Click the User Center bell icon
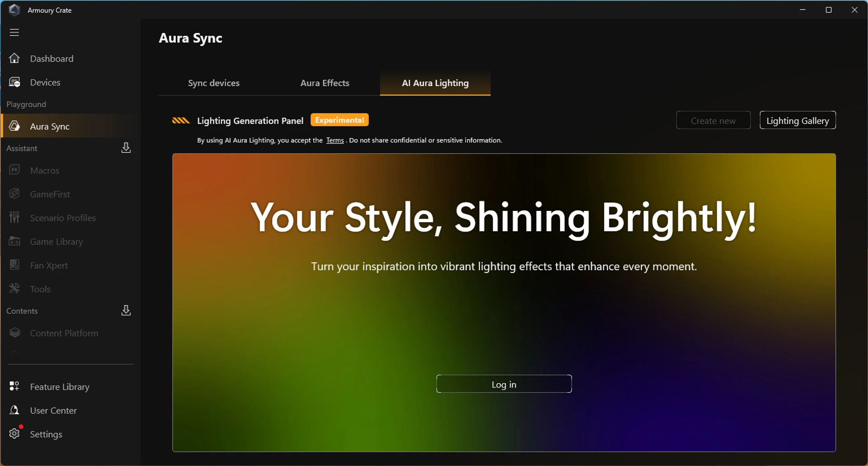The width and height of the screenshot is (868, 466). point(14,410)
